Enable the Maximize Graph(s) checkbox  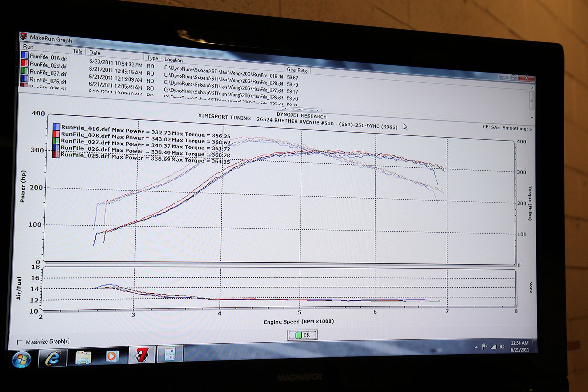click(x=20, y=342)
